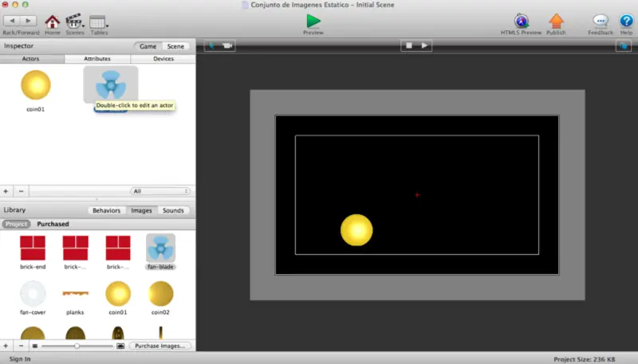
Task: Open the Feedback speech bubble
Action: (601, 21)
